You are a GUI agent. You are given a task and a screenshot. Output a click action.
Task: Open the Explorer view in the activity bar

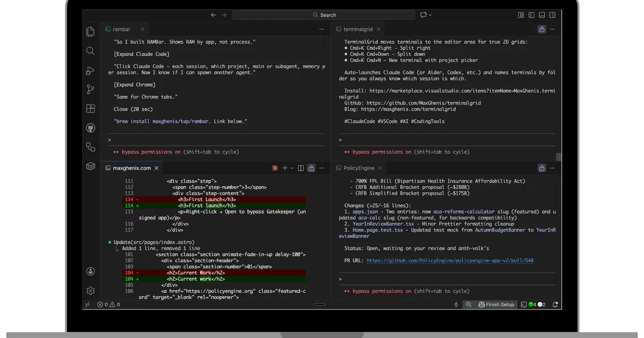90,32
